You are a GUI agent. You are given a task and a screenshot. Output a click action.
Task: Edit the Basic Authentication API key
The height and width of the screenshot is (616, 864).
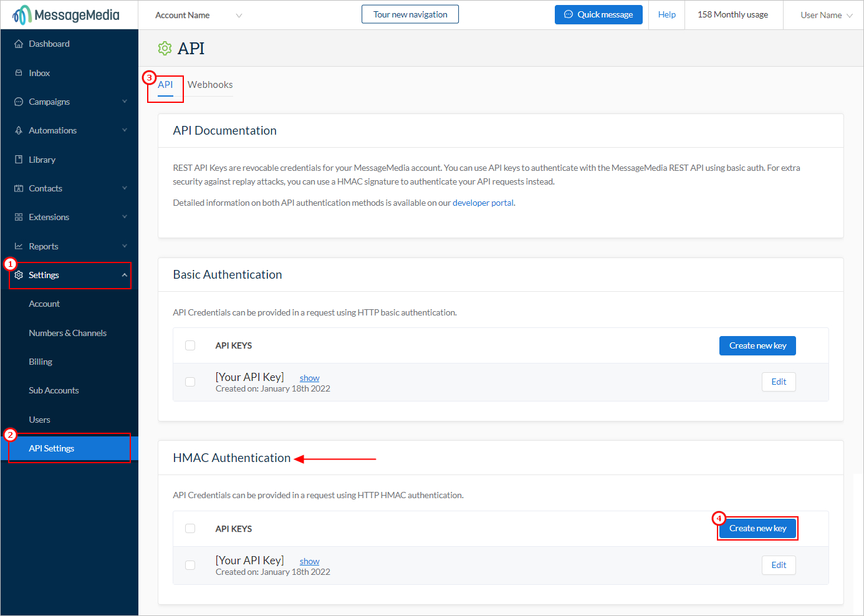pos(779,382)
